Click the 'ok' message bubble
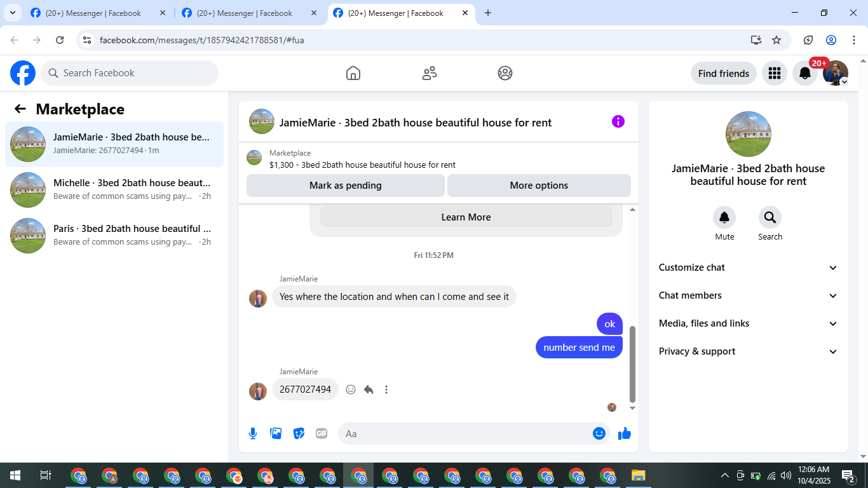This screenshot has width=868, height=488. pyautogui.click(x=610, y=324)
